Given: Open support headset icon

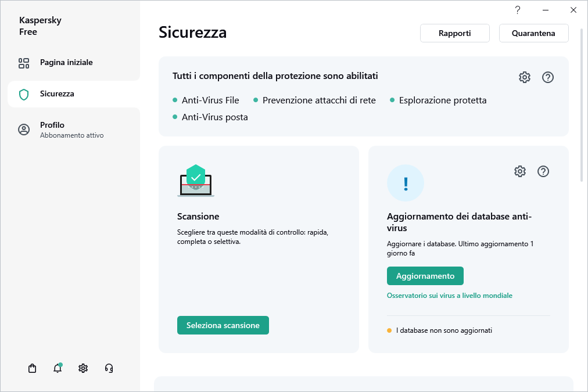Looking at the screenshot, I should coord(109,368).
